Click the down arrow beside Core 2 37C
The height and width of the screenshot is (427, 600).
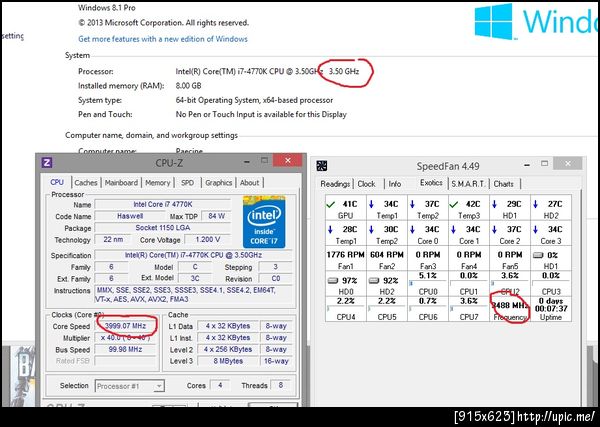495,230
